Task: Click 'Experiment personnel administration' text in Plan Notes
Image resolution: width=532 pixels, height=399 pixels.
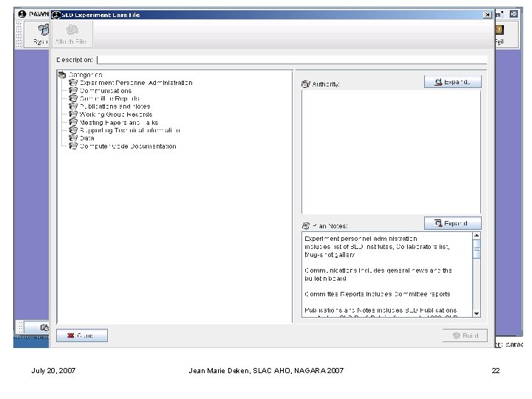Action: coord(361,239)
